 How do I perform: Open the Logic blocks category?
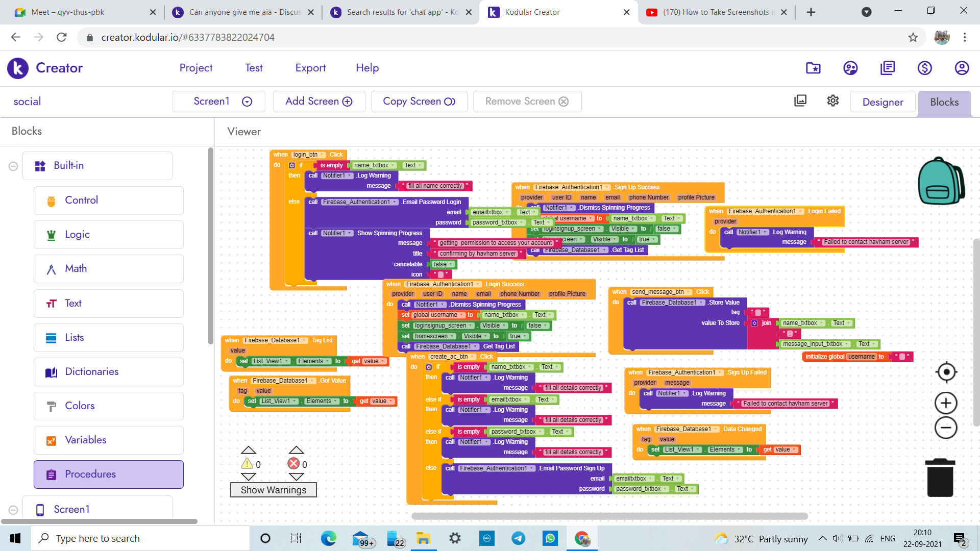[x=109, y=235]
